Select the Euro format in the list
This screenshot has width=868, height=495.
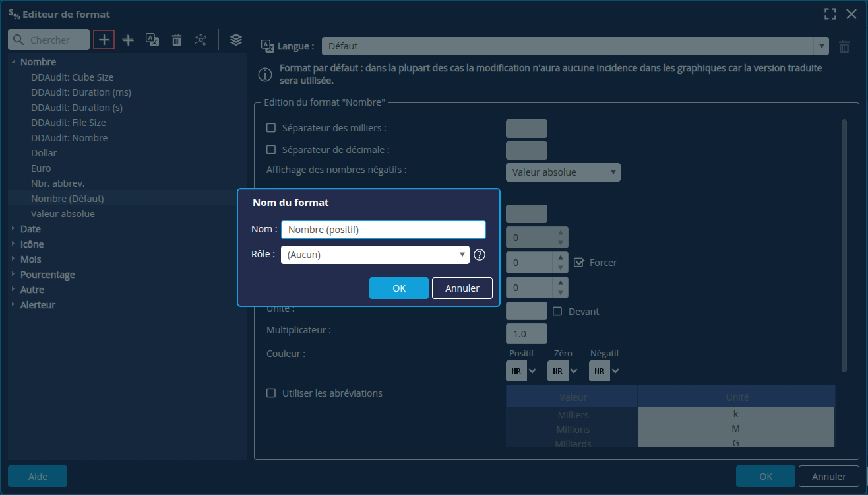pos(41,168)
